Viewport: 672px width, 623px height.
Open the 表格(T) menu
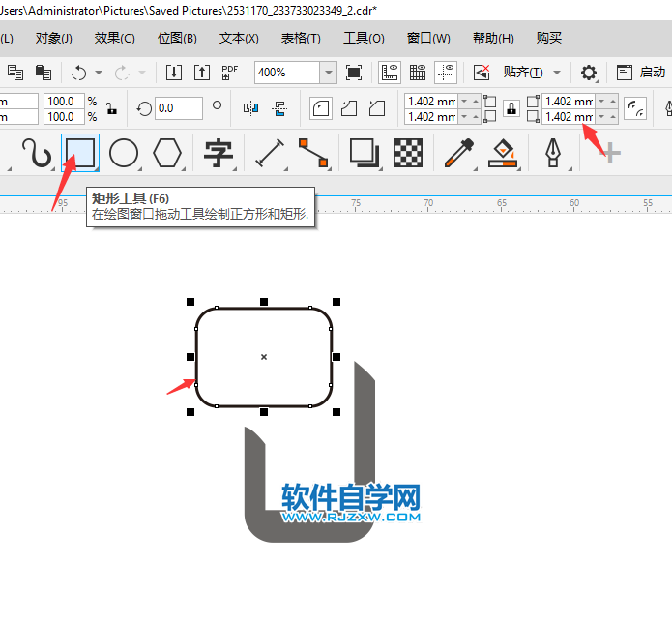(x=301, y=38)
